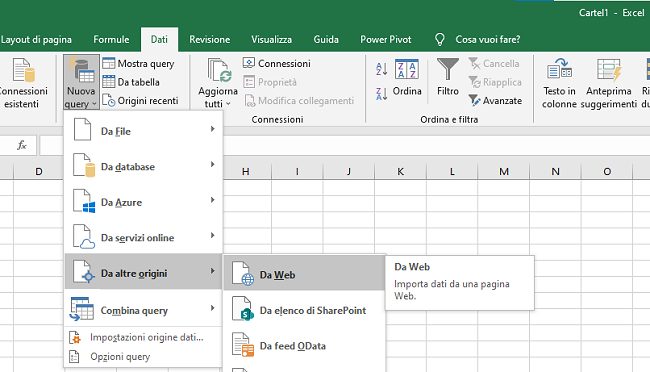Click the greyed Proprietà option
The width and height of the screenshot is (650, 372).
click(x=270, y=82)
